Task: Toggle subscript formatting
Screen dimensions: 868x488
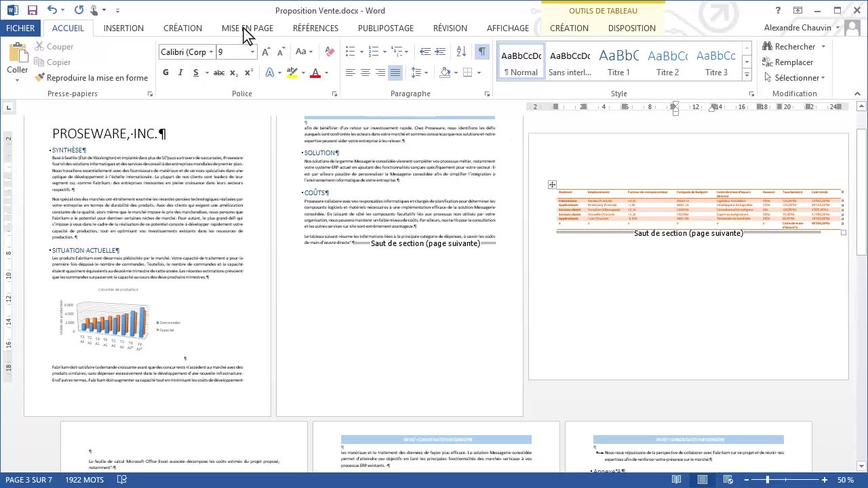Action: [x=234, y=73]
